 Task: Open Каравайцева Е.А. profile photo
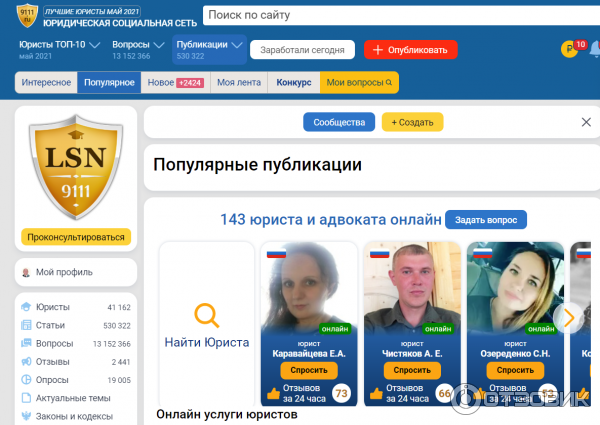(x=309, y=288)
